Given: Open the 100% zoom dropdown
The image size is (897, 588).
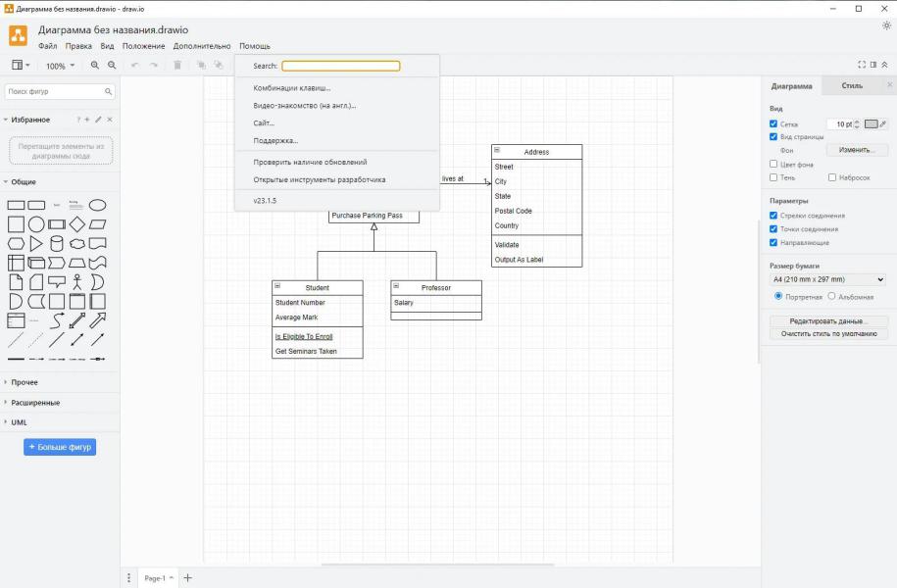Looking at the screenshot, I should tap(60, 66).
